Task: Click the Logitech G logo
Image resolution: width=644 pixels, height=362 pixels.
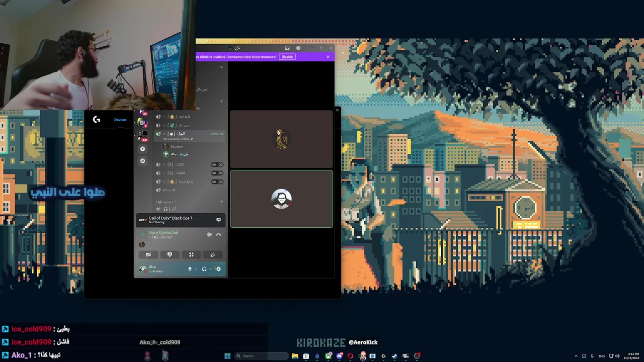Action: tap(96, 120)
